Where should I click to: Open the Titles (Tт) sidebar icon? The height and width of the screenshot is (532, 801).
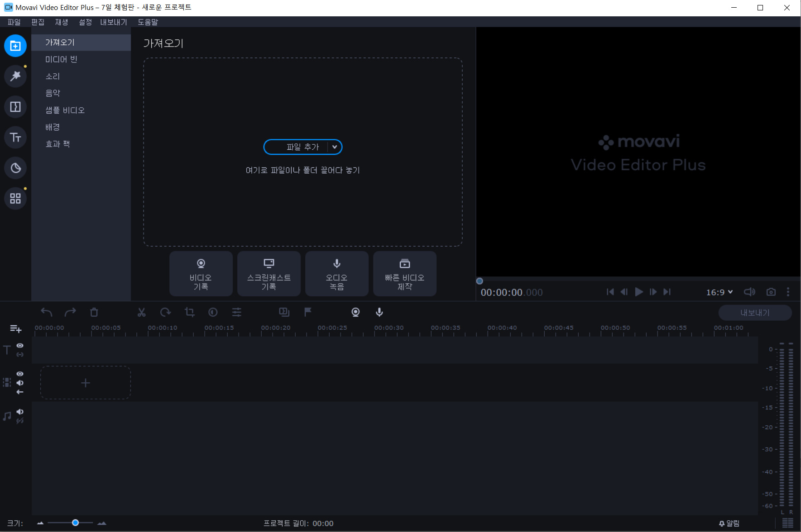[15, 137]
